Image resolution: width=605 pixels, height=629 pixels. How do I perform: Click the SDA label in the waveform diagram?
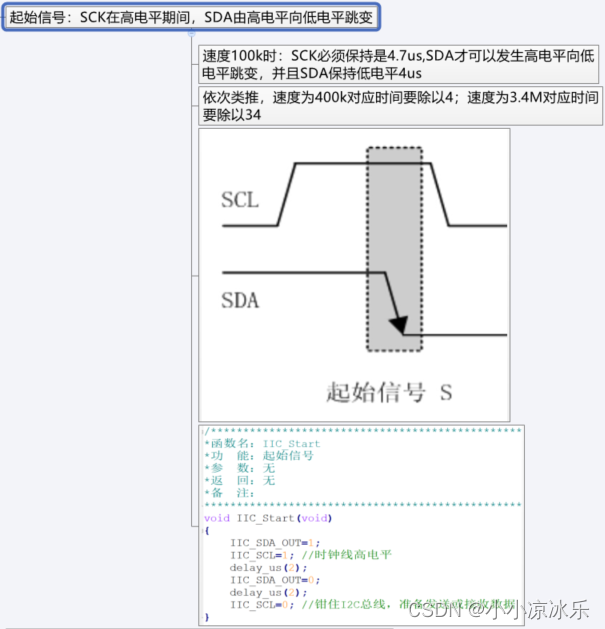click(240, 300)
